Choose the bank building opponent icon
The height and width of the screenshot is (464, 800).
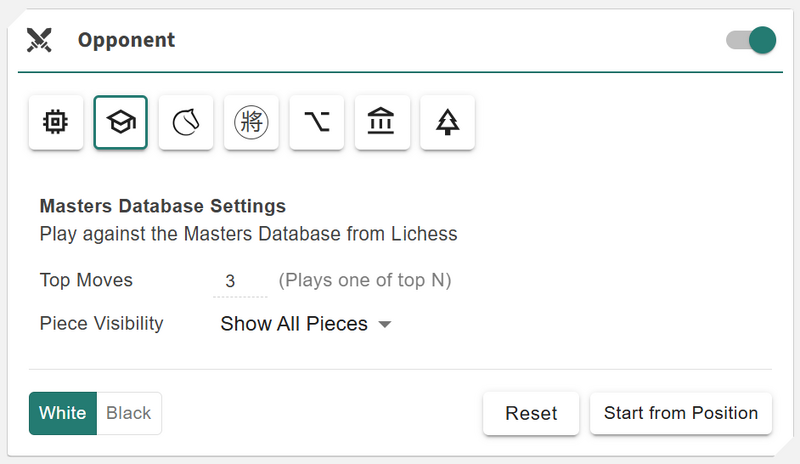pos(382,123)
